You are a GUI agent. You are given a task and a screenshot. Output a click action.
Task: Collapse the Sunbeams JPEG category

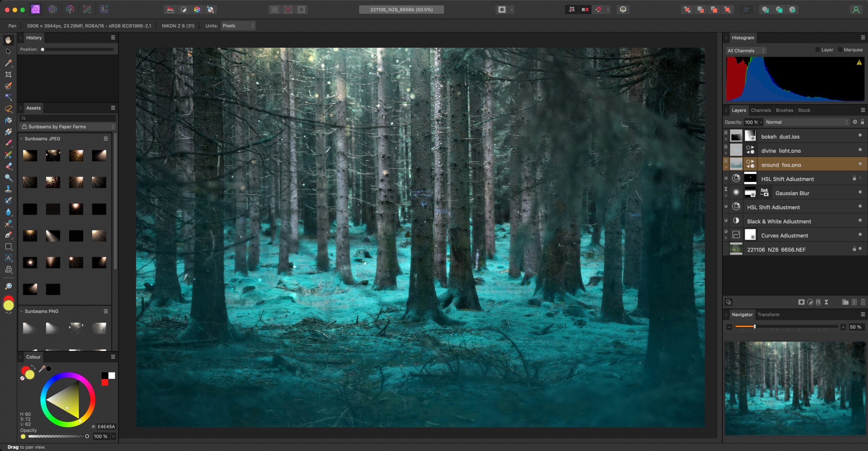coord(21,139)
